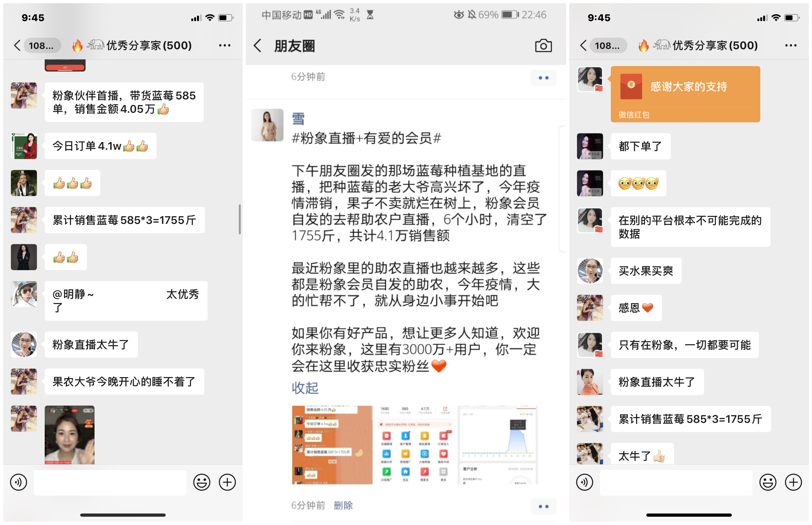Tap left chat message 累计销售蓝莓585*3=1755斤
Screen dimensions: 812x525
coord(125,220)
